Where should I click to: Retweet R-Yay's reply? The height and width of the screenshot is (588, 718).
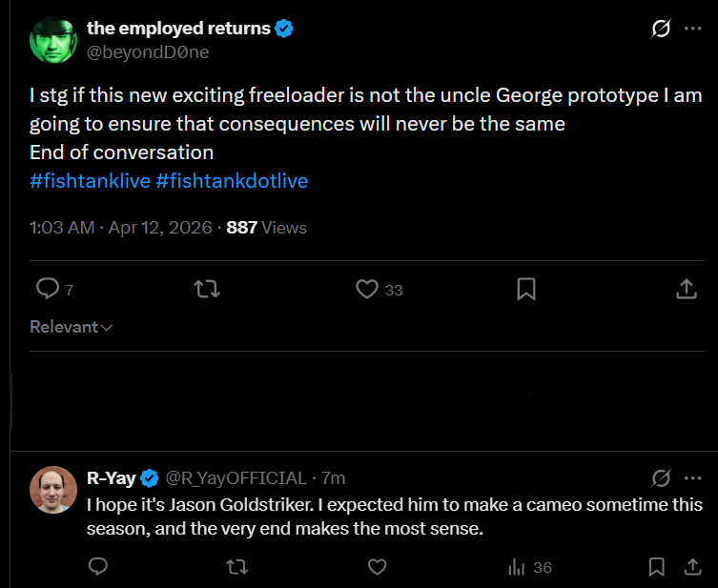click(x=237, y=567)
